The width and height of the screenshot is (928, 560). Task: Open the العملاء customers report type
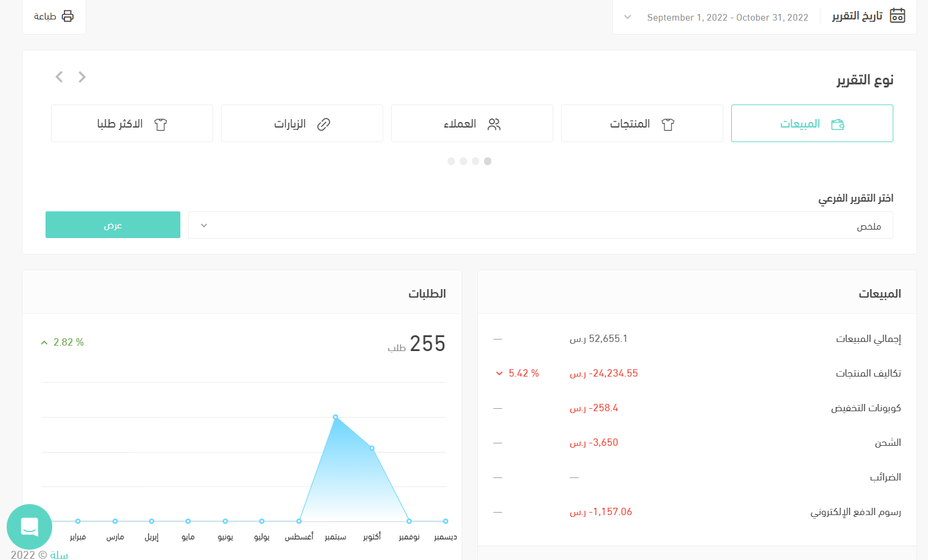[x=471, y=124]
